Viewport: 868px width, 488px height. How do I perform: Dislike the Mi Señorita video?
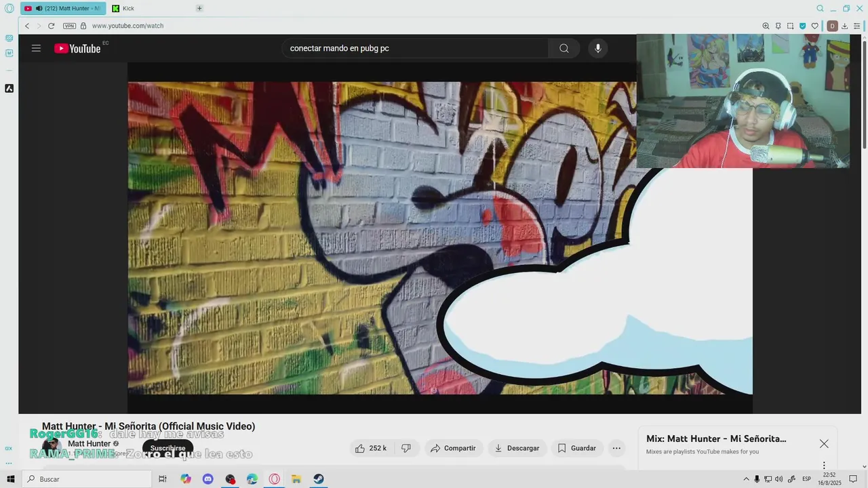(x=406, y=448)
